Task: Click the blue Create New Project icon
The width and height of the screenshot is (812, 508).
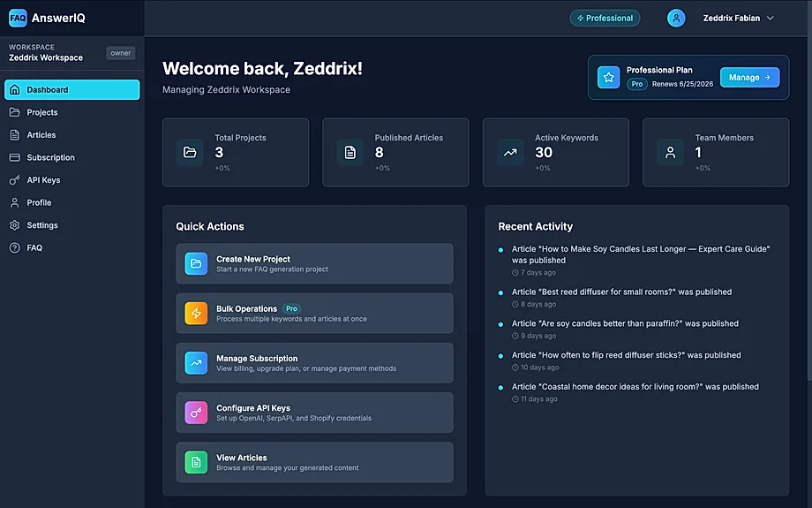Action: [196, 263]
